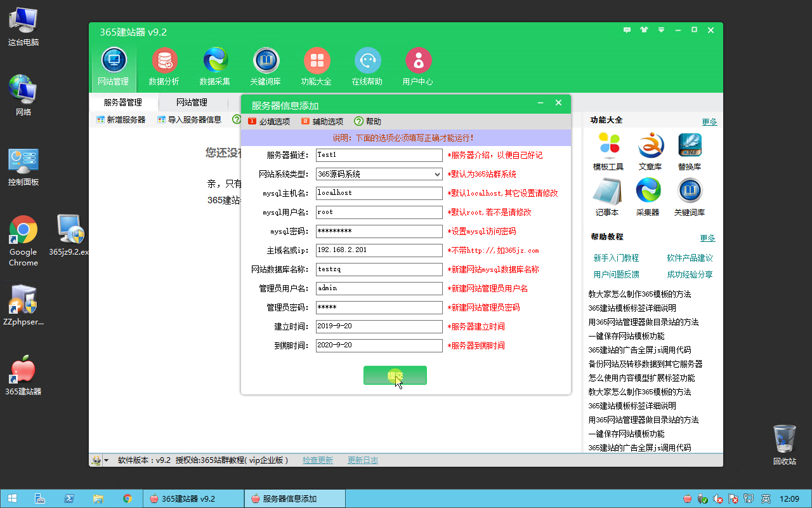Click 更多 link beside 功能大全
This screenshot has width=812, height=508.
coord(709,122)
